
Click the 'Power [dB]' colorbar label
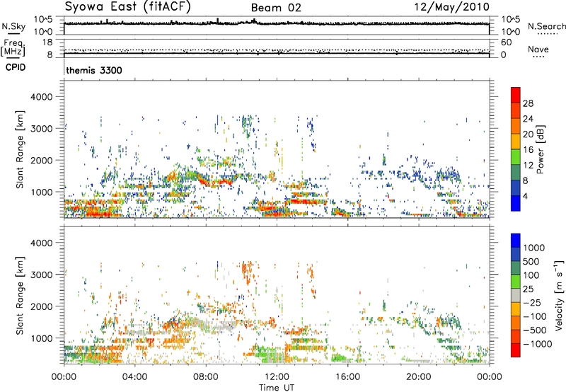(x=540, y=149)
